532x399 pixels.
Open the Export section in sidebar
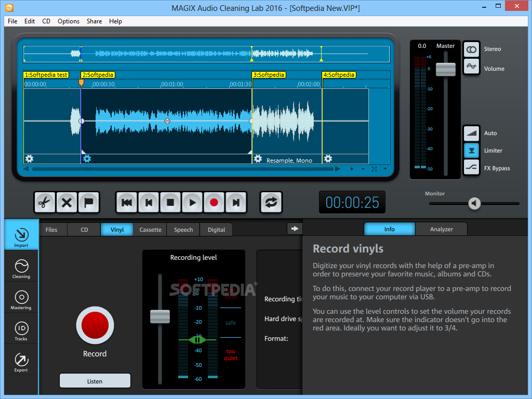(x=21, y=360)
